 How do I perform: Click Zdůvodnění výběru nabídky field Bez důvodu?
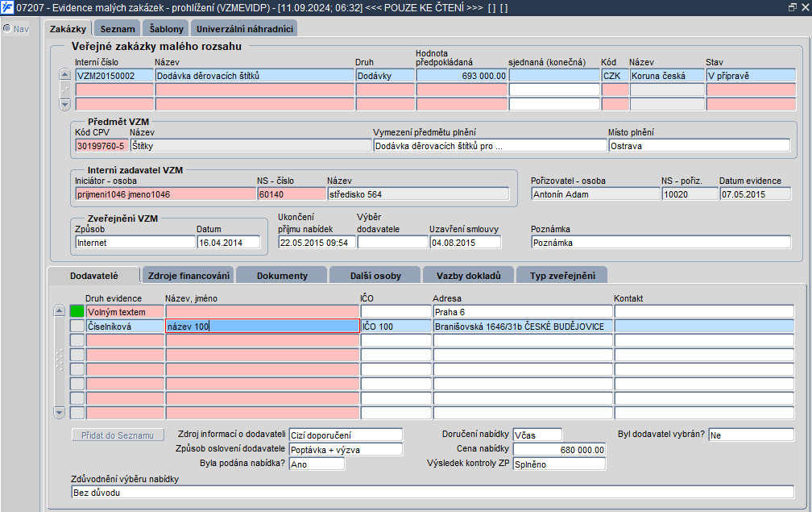point(433,492)
